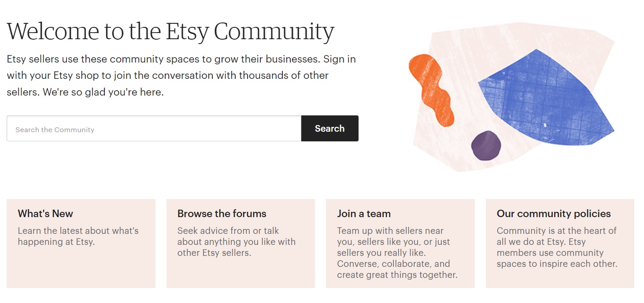The image size is (644, 303).
Task: Click the "What's New" heading
Action: (45, 214)
